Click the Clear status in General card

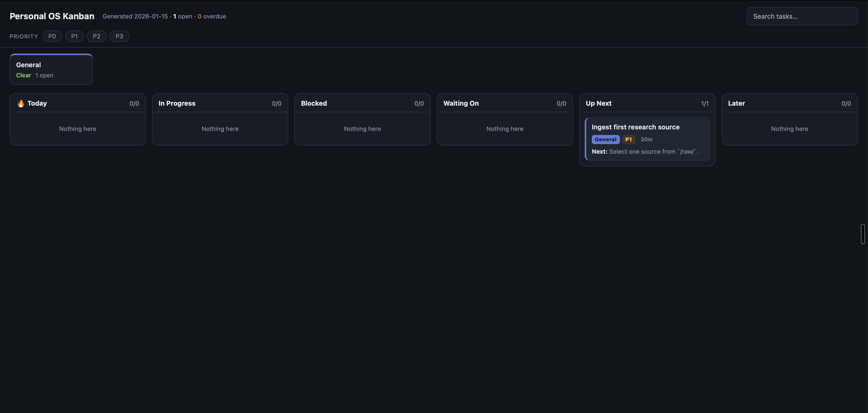pos(23,75)
